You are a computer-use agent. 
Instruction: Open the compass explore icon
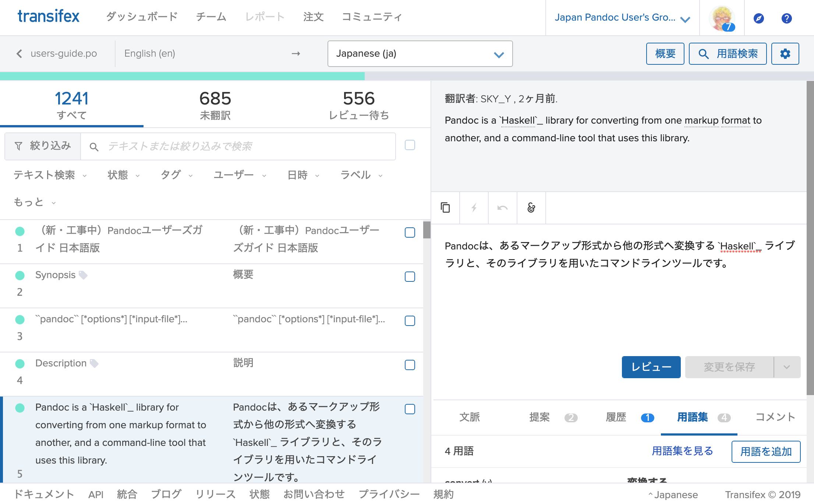click(759, 18)
